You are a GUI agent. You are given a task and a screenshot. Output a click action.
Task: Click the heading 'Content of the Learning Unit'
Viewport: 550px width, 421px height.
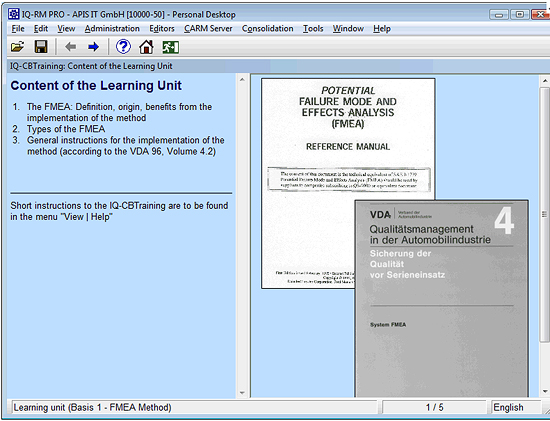96,86
